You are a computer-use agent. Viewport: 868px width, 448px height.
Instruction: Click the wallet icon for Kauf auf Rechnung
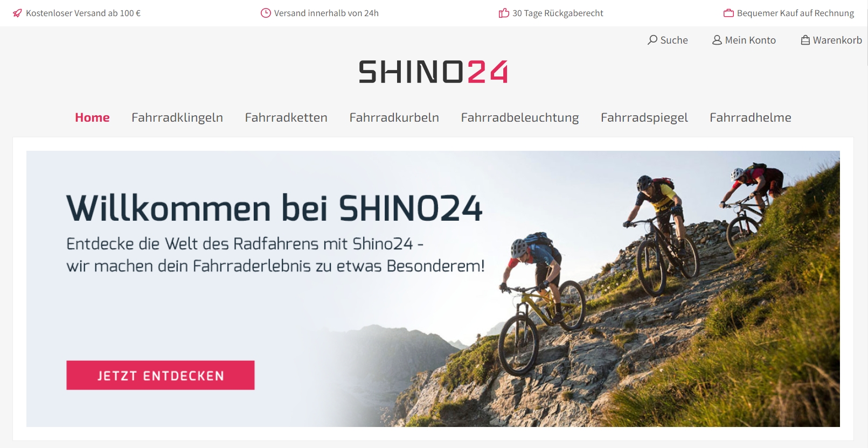(728, 13)
